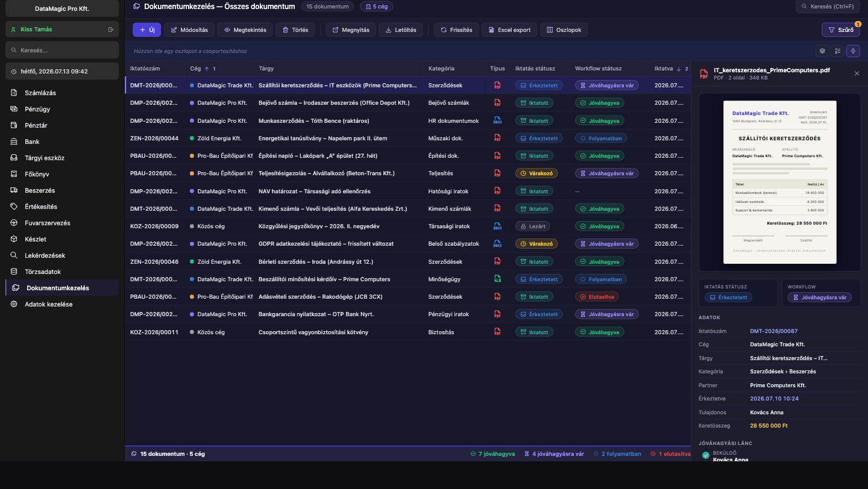
Task: Close the document preview panel
Action: [x=857, y=73]
